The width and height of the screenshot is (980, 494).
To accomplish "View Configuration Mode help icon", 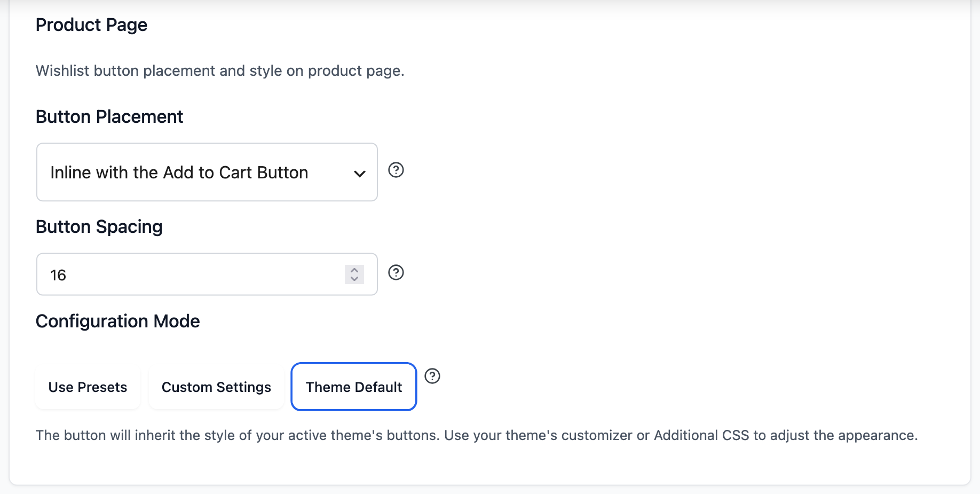I will [x=432, y=377].
